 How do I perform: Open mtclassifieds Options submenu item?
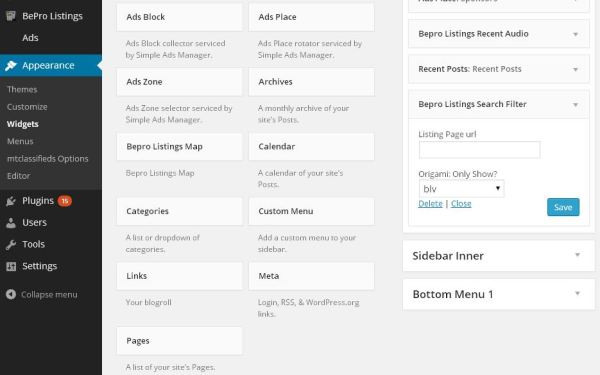47,159
